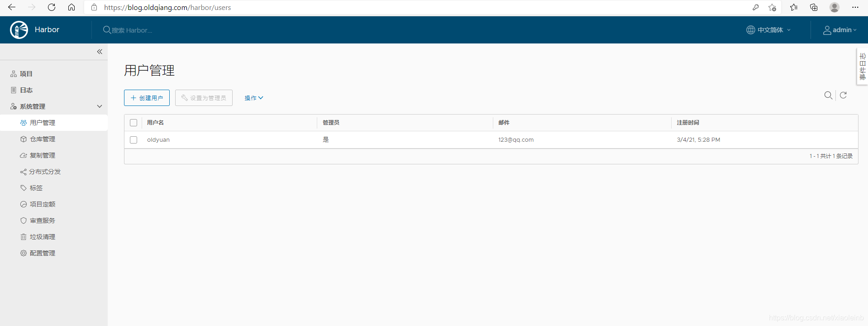868x326 pixels.
Task: Click the 创建用户 button
Action: pyautogui.click(x=147, y=98)
